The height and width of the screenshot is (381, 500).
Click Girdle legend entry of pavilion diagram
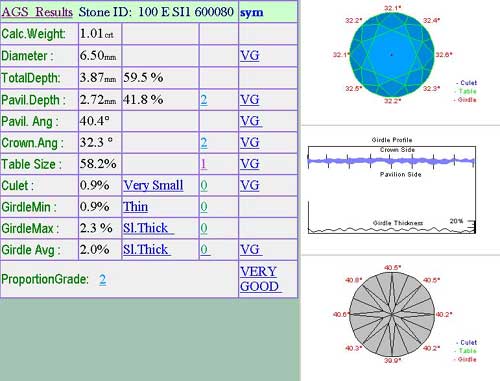tap(465, 359)
